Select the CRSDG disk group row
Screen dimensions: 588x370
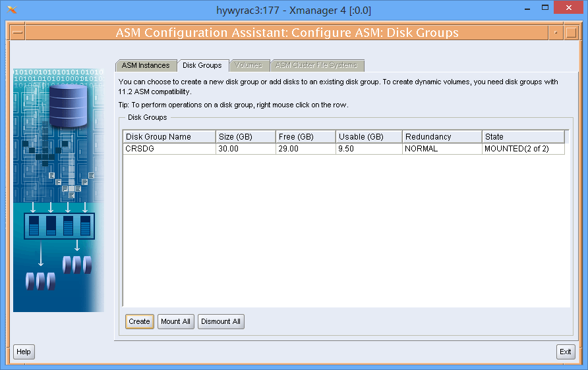point(343,149)
